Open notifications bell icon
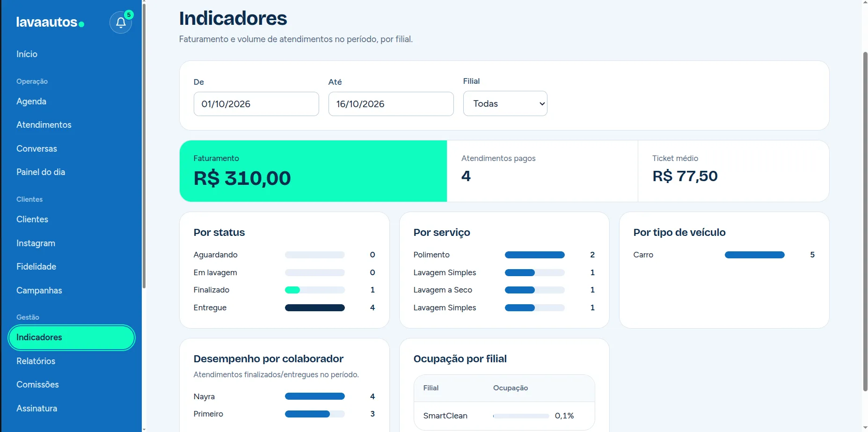 tap(121, 22)
